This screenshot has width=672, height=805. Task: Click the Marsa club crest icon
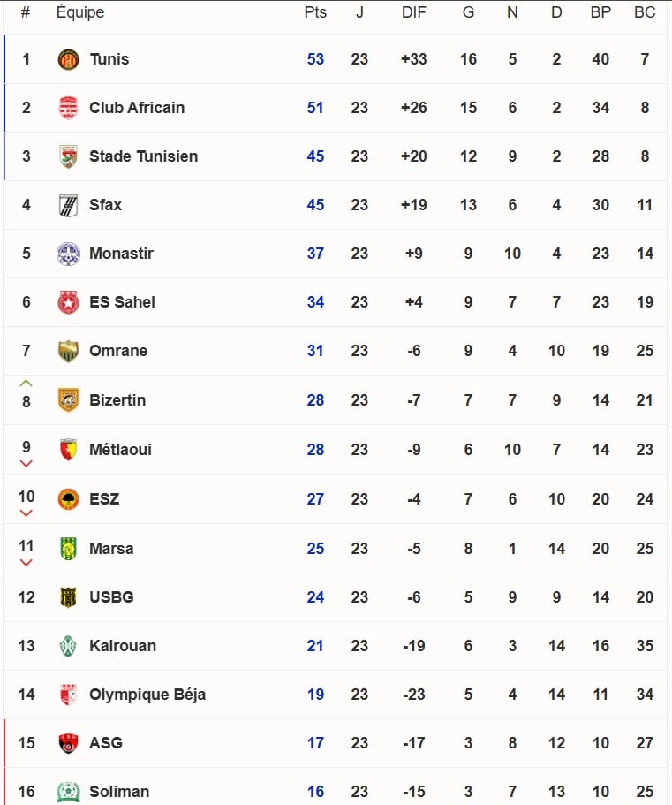pos(68,549)
